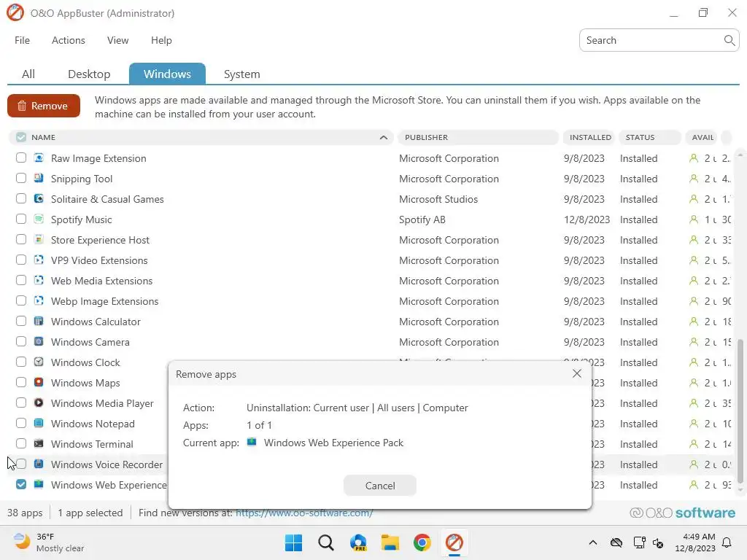This screenshot has height=560, width=747.
Task: Click the Windows Clock icon
Action: [39, 362]
